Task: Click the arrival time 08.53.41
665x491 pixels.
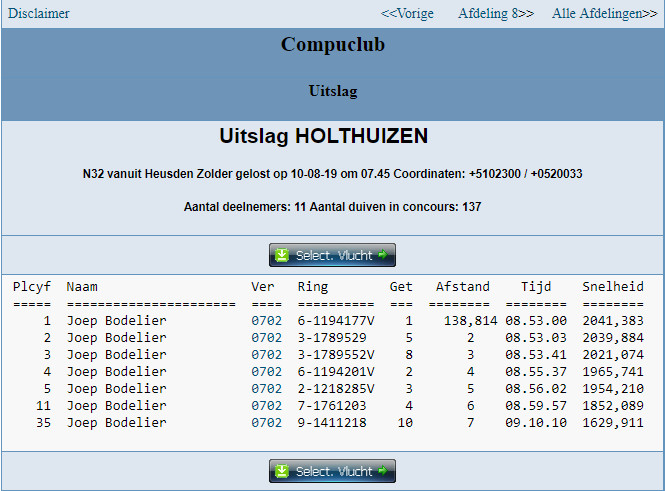Action: pyautogui.click(x=536, y=354)
